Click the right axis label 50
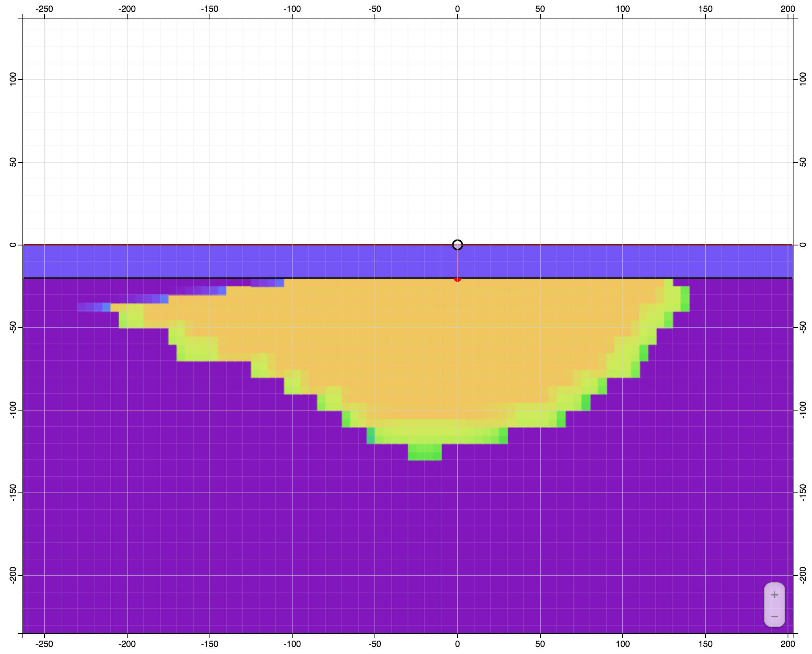This screenshot has height=654, width=812. [x=803, y=162]
